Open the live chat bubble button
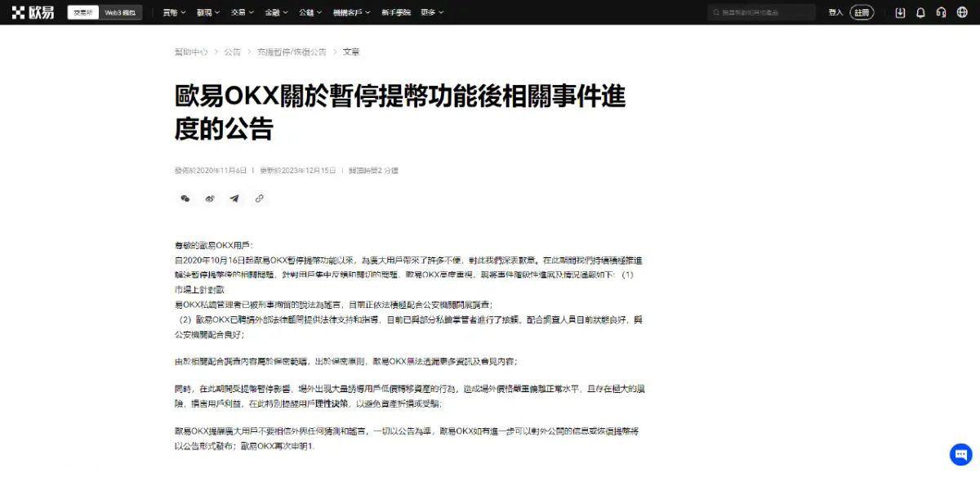980x504 pixels. [x=960, y=454]
